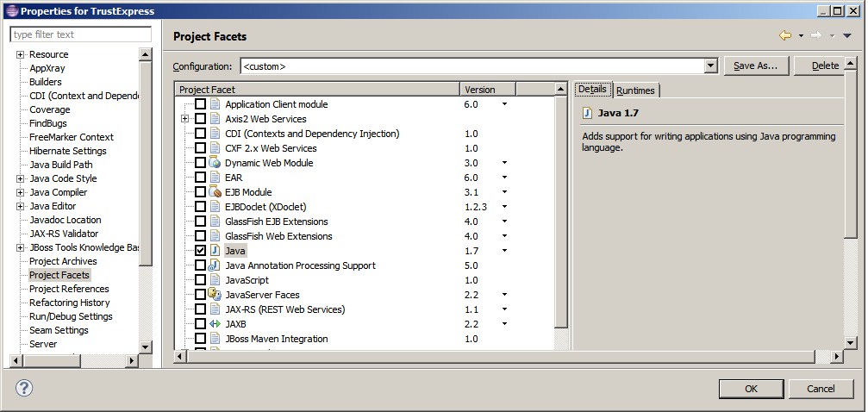Image resolution: width=868 pixels, height=412 pixels.
Task: Enable the Application Client module checkbox
Action: point(200,104)
